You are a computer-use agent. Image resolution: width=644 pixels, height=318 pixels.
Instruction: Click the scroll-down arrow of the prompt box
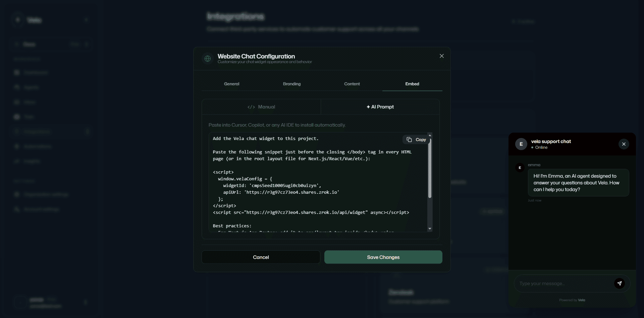coord(430,229)
